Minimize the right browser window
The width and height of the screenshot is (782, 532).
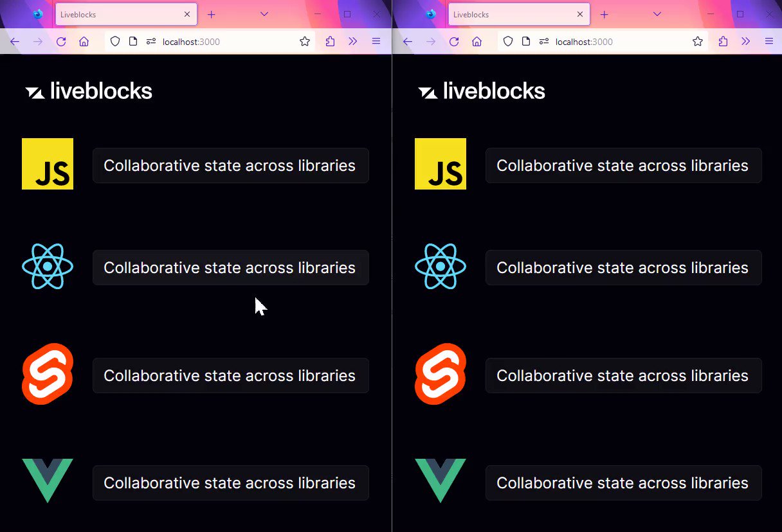pyautogui.click(x=711, y=14)
